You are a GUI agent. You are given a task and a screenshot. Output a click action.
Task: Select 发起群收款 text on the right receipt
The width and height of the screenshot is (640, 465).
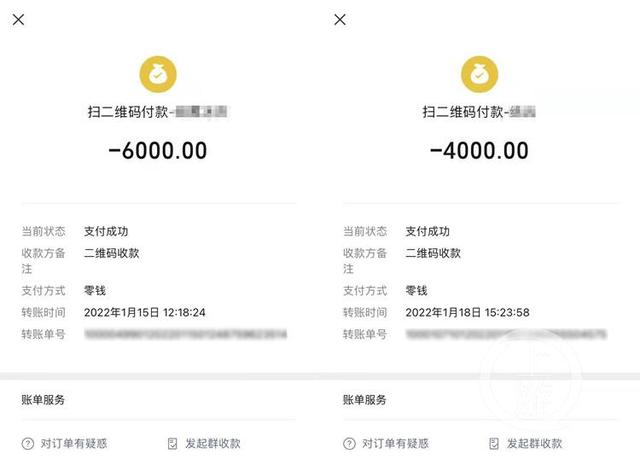click(x=534, y=443)
